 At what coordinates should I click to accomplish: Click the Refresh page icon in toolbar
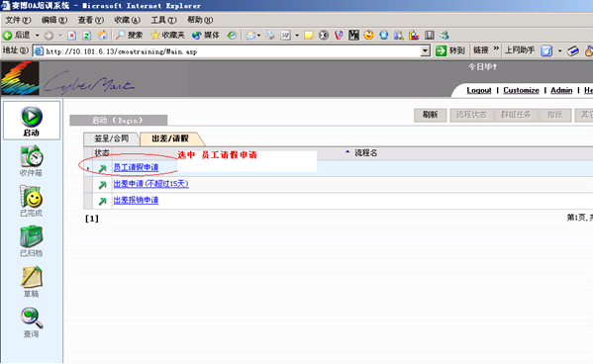pyautogui.click(x=86, y=36)
